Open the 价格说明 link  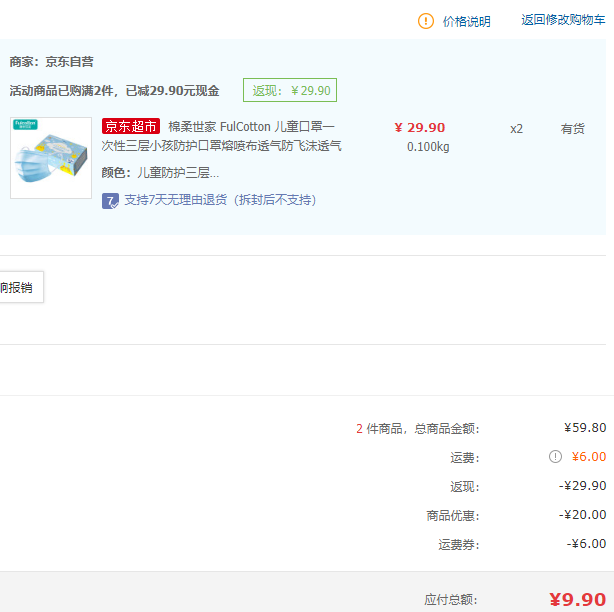[x=466, y=22]
